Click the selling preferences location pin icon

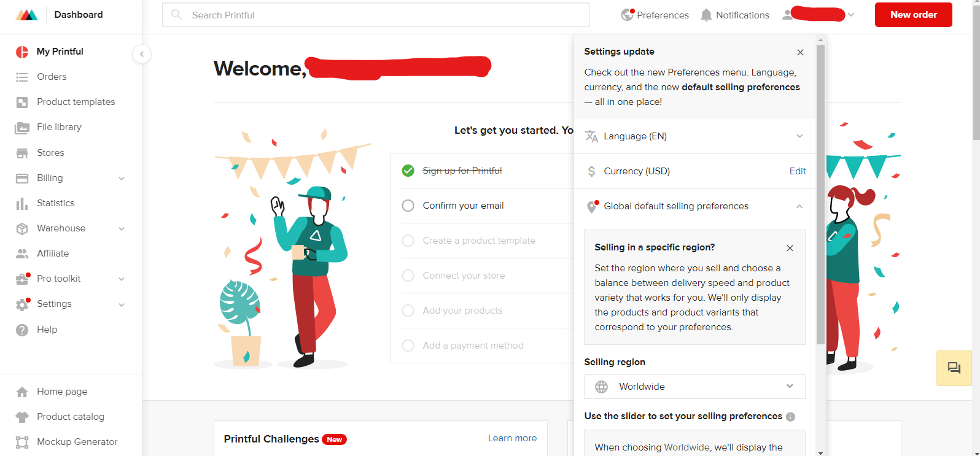[x=591, y=207]
